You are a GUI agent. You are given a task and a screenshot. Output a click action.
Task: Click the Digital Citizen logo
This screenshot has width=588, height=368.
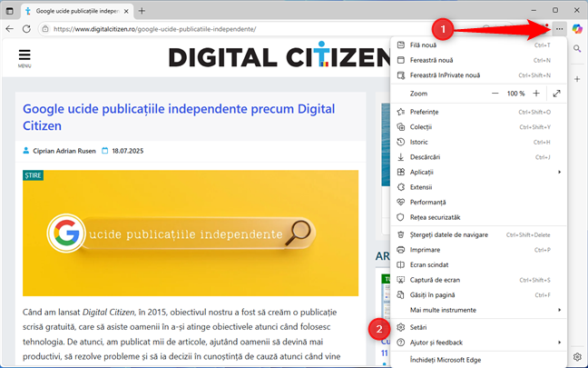pyautogui.click(x=279, y=56)
